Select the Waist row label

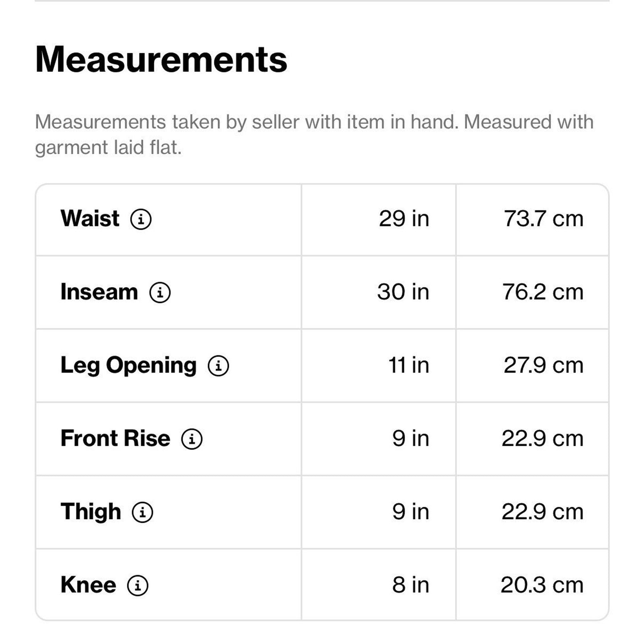(x=90, y=219)
